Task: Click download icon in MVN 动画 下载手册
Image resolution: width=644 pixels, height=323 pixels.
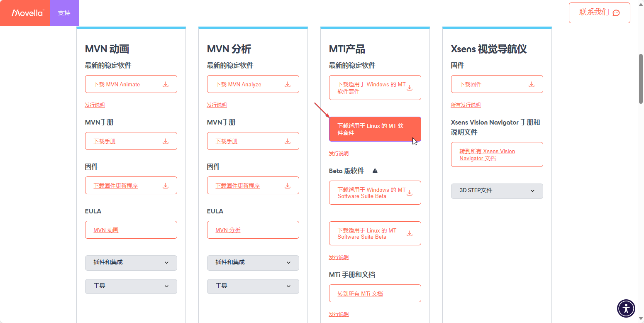Action: click(166, 141)
